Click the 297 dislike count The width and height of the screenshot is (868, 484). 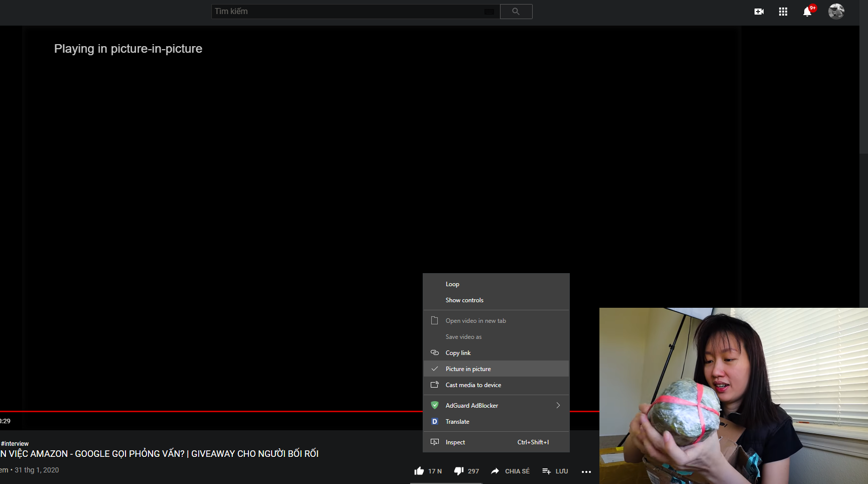(473, 471)
